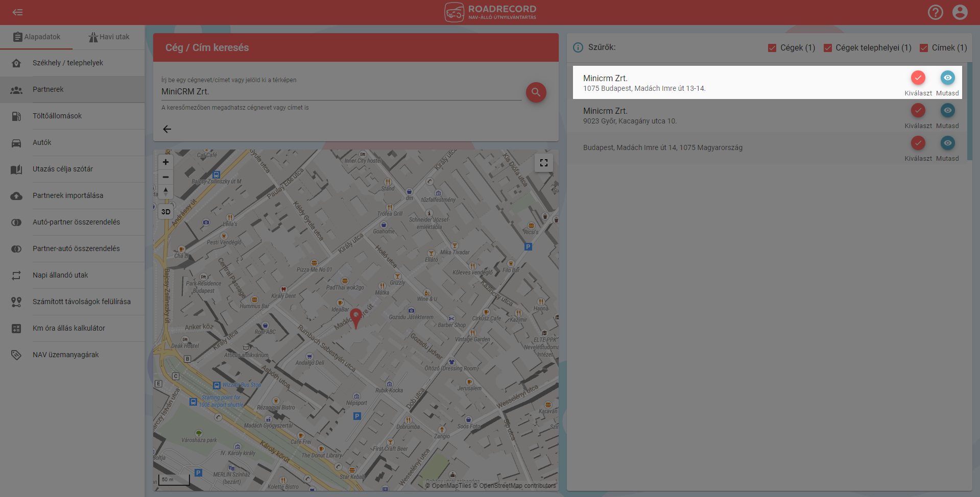This screenshot has height=497, width=980.
Task: Open Utazás célja szótár
Action: click(x=73, y=169)
